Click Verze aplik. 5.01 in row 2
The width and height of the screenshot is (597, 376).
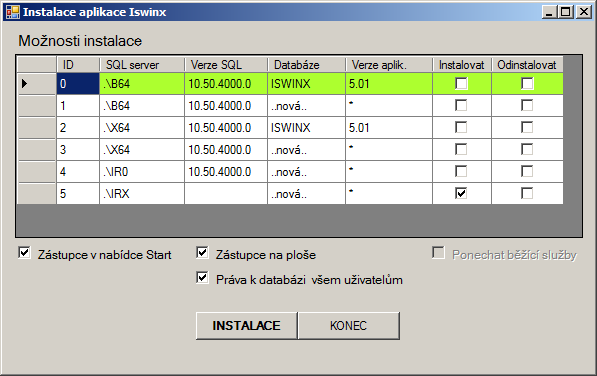click(389, 127)
